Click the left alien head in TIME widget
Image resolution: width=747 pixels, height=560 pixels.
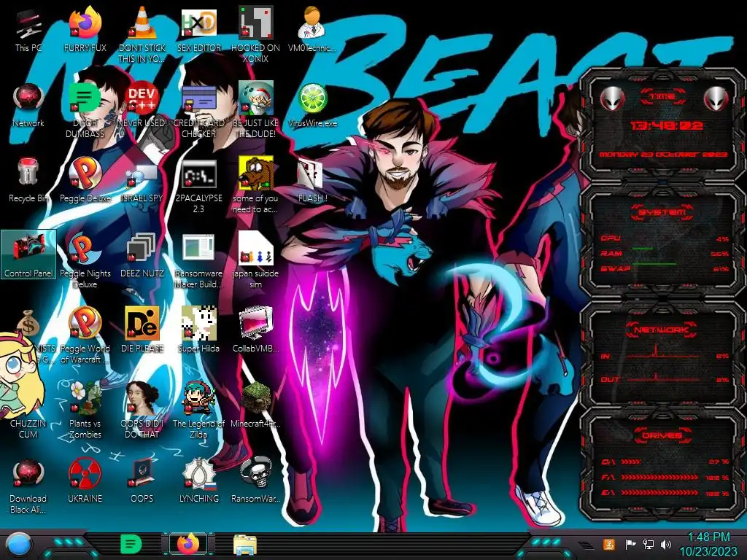612,98
